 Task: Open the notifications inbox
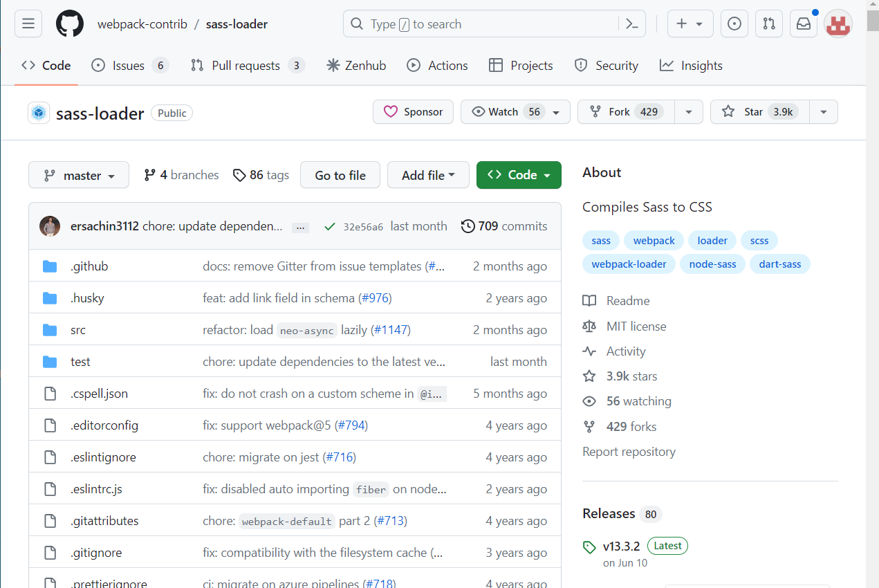coord(804,24)
